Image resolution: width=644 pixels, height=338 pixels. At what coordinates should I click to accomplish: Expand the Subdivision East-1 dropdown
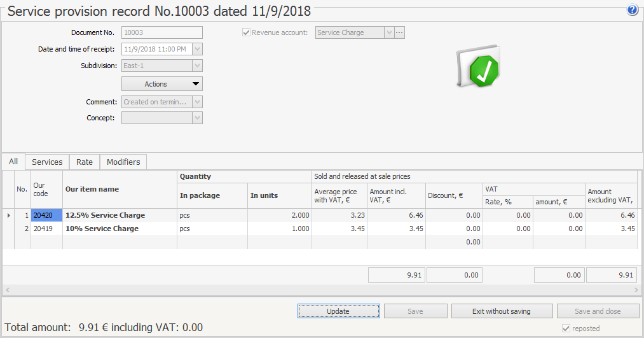point(197,66)
